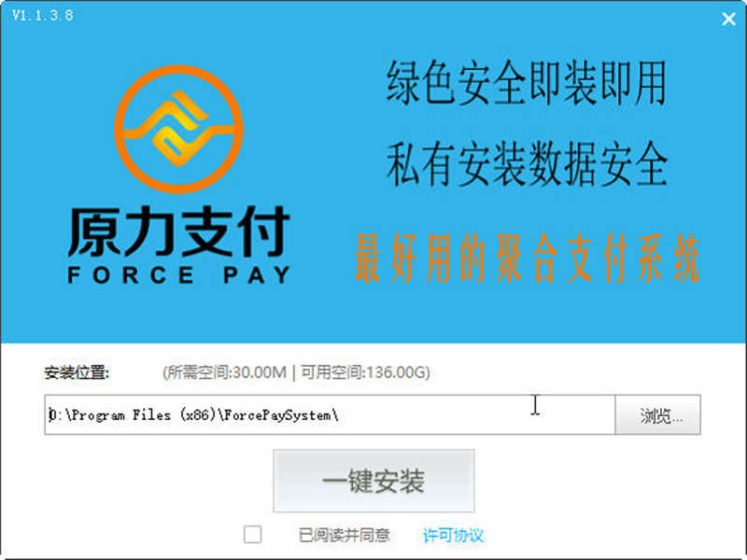Tick the 已阅读并同意 agreement checkbox
Screen dimensions: 747x560
click(252, 534)
